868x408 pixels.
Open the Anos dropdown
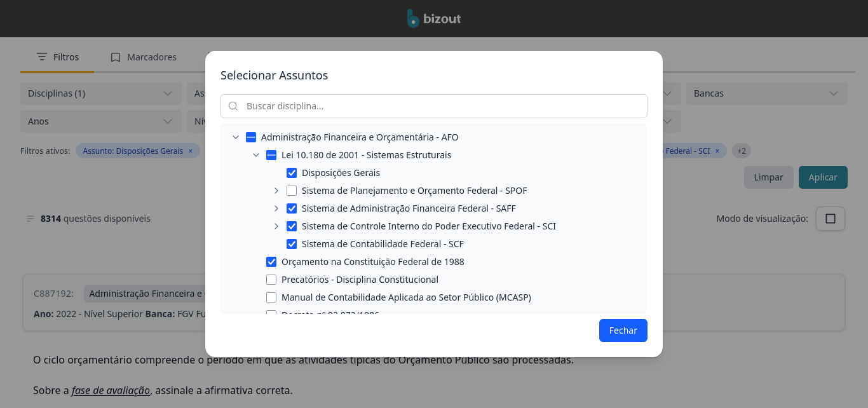100,121
